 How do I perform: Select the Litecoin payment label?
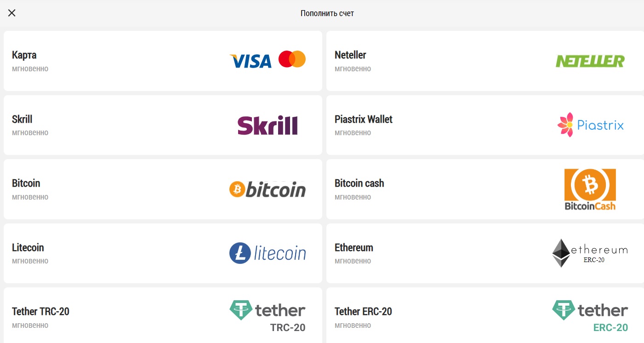[x=28, y=247]
